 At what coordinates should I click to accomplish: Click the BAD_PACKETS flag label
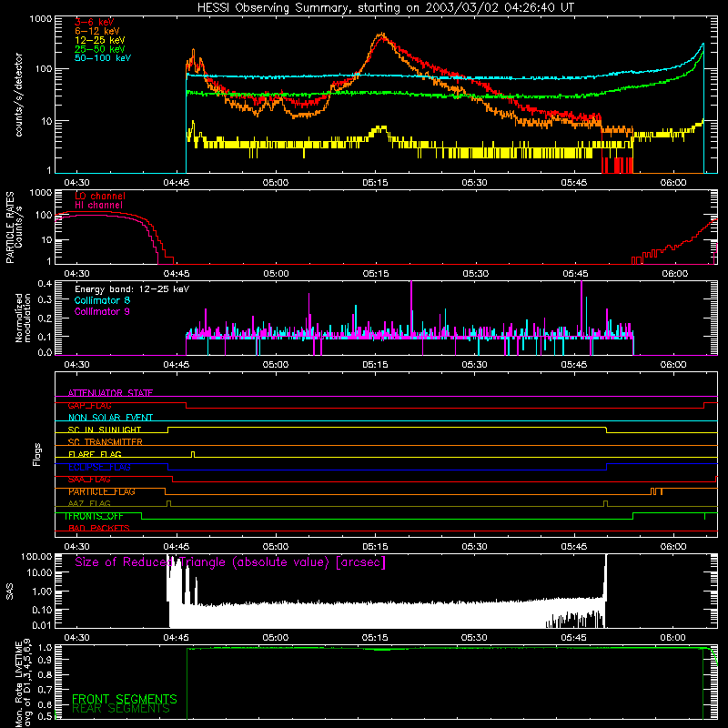point(99,528)
